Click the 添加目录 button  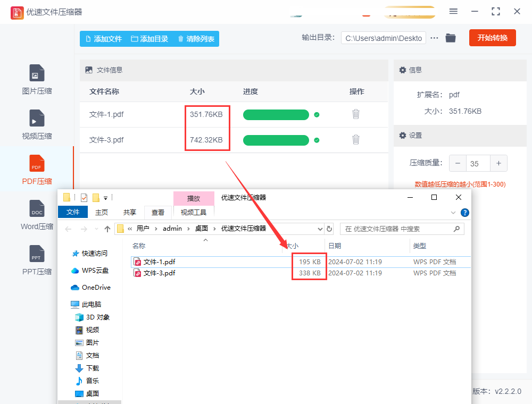(x=149, y=39)
